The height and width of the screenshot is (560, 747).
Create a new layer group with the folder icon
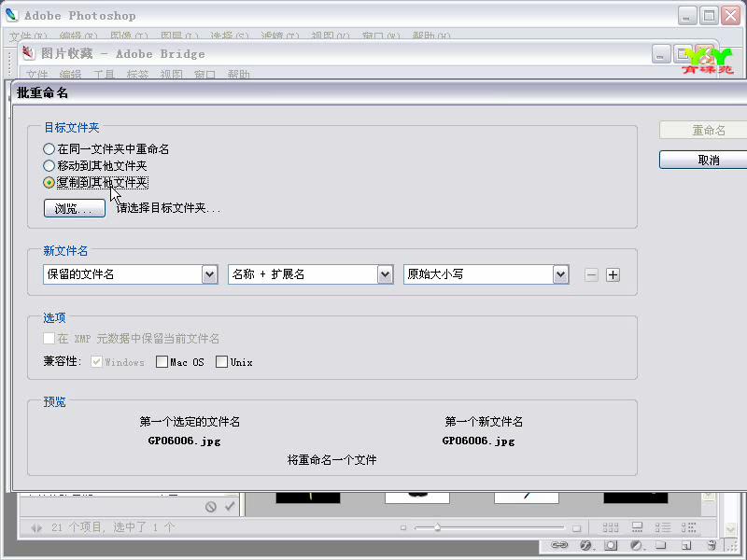click(660, 545)
